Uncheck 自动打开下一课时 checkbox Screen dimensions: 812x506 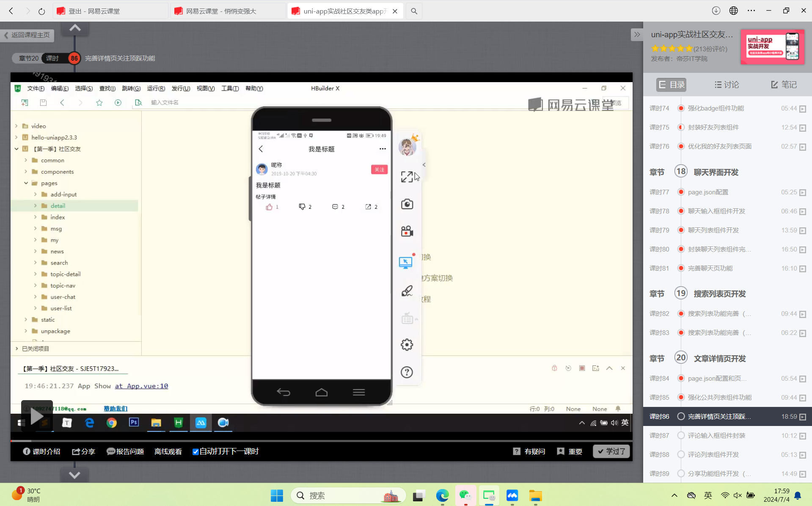pyautogui.click(x=195, y=452)
